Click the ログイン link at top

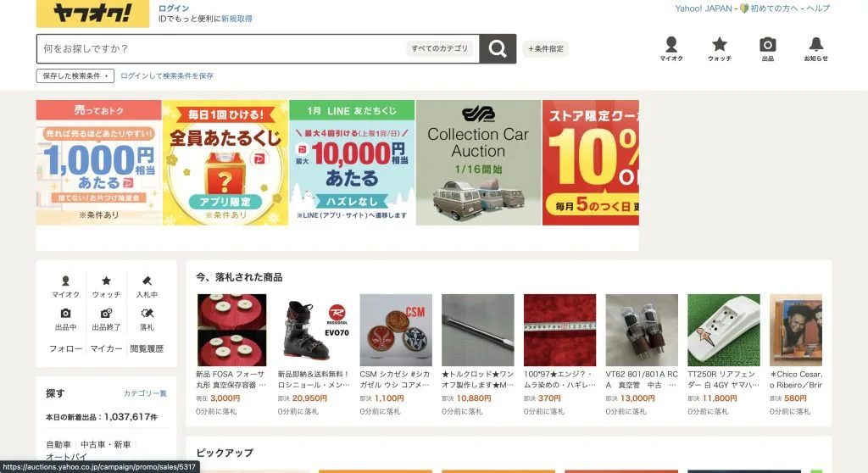point(173,8)
